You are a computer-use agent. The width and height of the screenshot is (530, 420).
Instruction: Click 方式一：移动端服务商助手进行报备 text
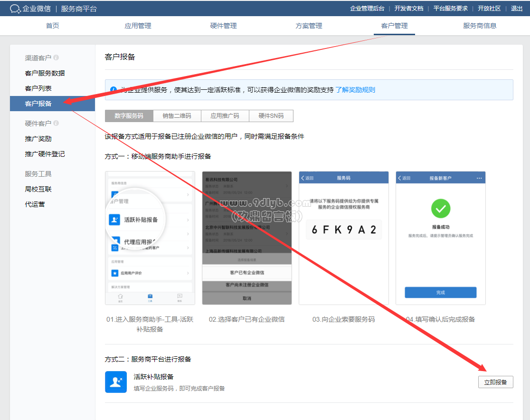158,156
